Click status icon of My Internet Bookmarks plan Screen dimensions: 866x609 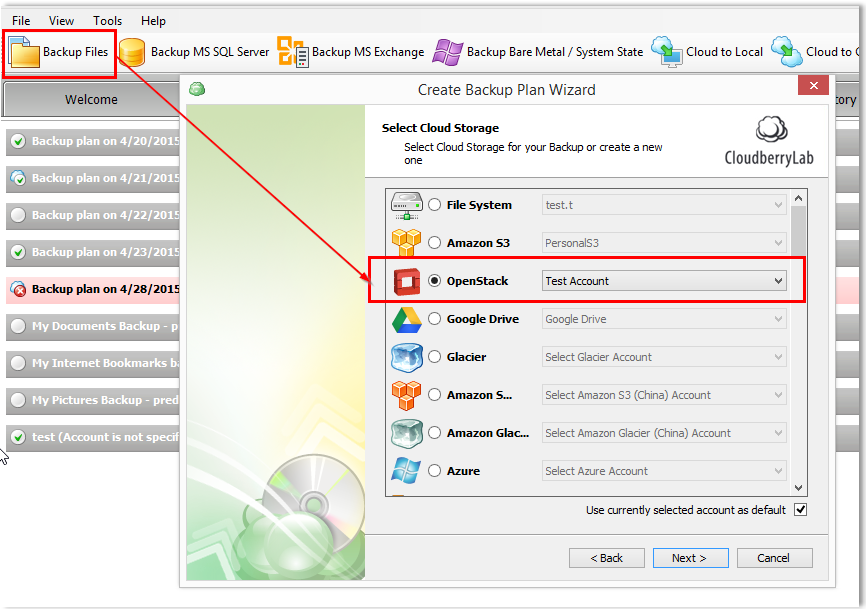pyautogui.click(x=18, y=363)
